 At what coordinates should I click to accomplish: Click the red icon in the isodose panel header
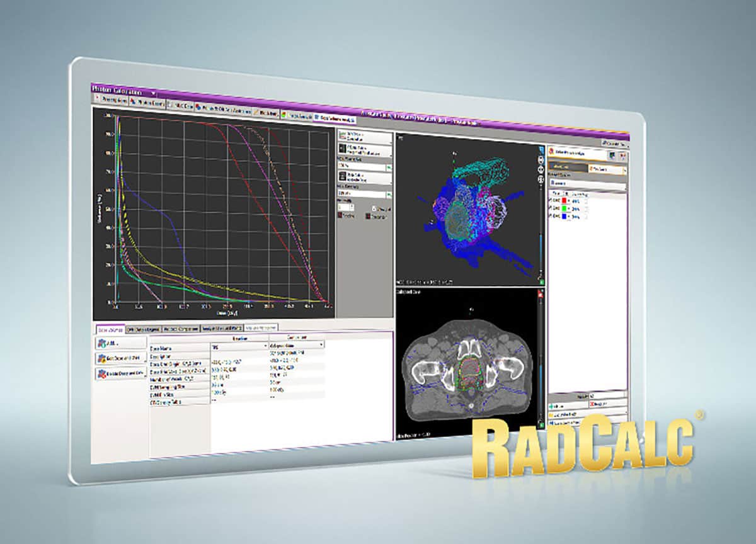(551, 151)
